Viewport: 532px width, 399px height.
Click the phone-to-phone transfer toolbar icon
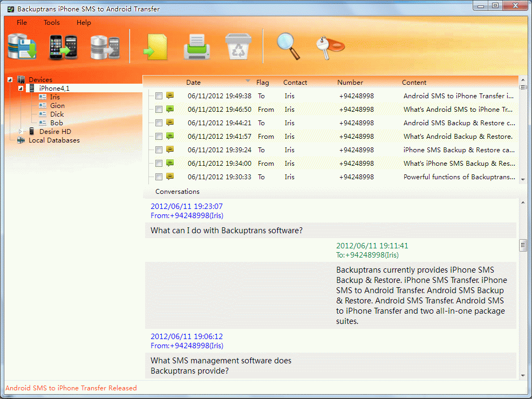63,46
